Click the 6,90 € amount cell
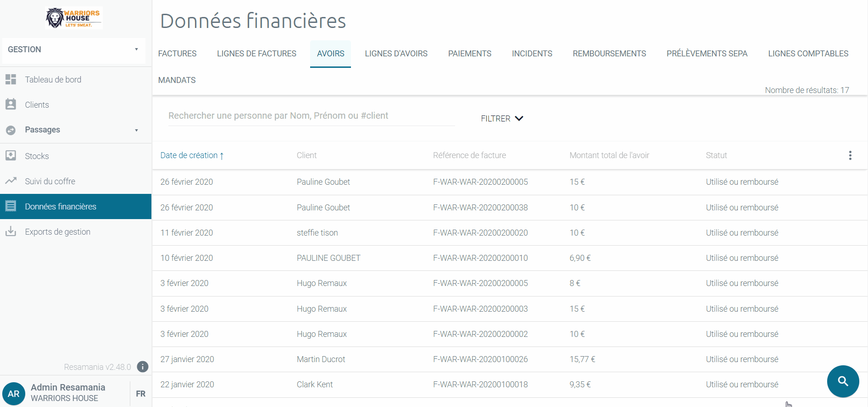This screenshot has width=868, height=407. click(580, 258)
